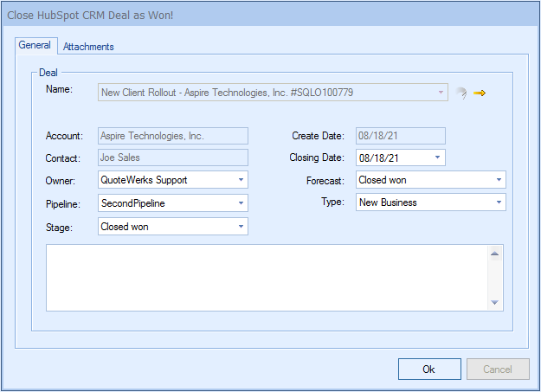Click notes scrollbar down arrow
Viewport: 541px width, 392px height.
point(495,302)
